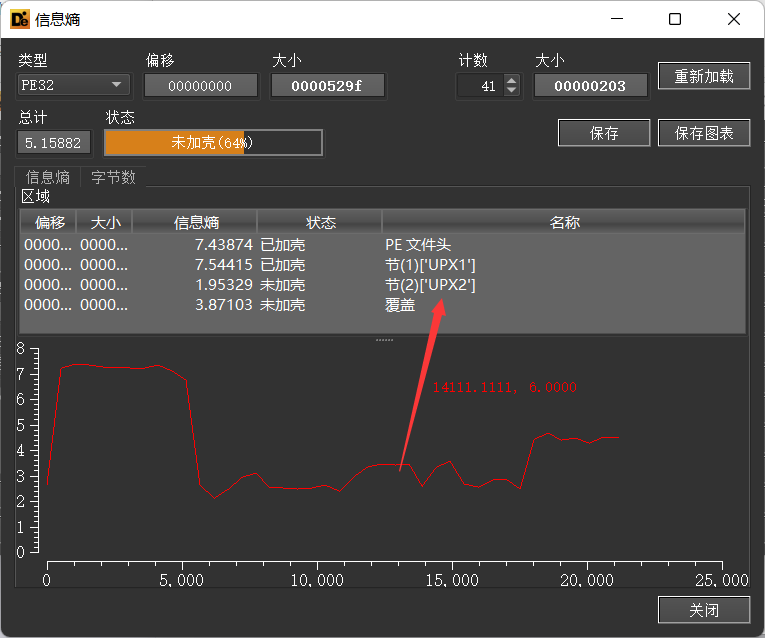Viewport: 765px width, 638px height.
Task: Click the 大小 00000203 field
Action: pos(590,86)
